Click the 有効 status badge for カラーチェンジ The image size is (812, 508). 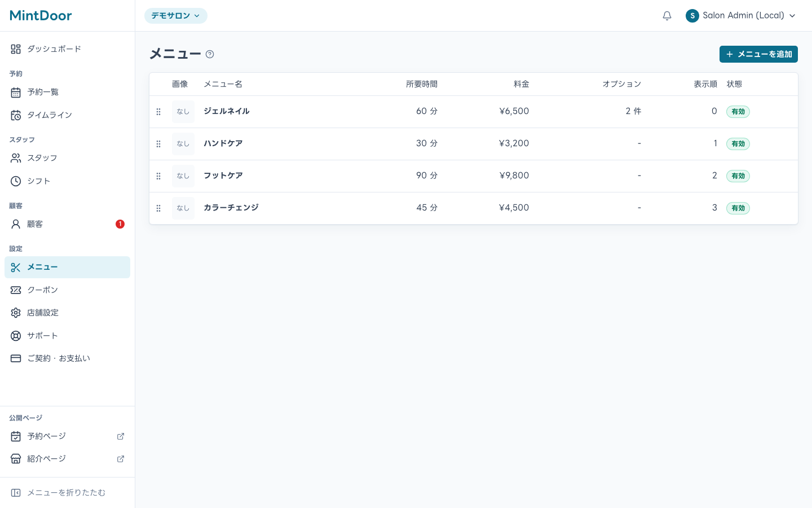pyautogui.click(x=738, y=208)
